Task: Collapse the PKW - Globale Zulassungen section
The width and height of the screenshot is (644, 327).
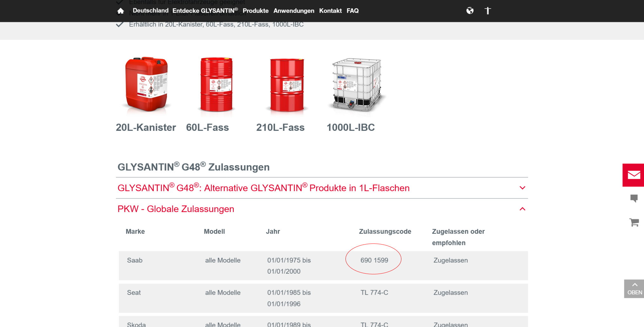Action: point(322,209)
